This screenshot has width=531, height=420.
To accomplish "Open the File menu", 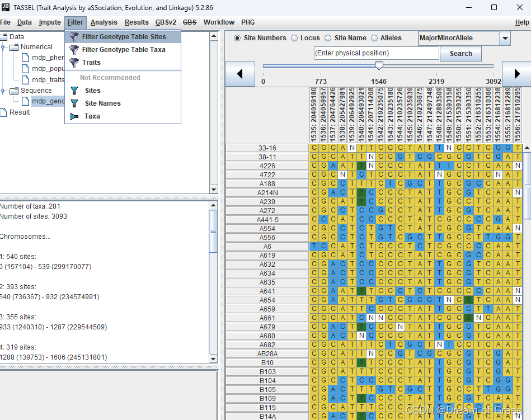I will (x=5, y=22).
